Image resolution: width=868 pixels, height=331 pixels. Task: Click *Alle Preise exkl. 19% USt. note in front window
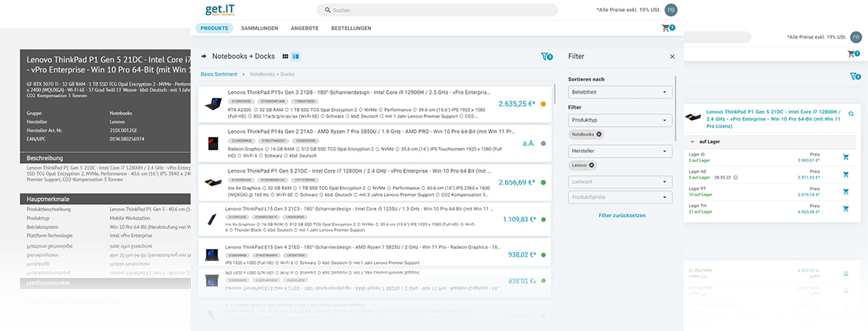click(x=628, y=10)
